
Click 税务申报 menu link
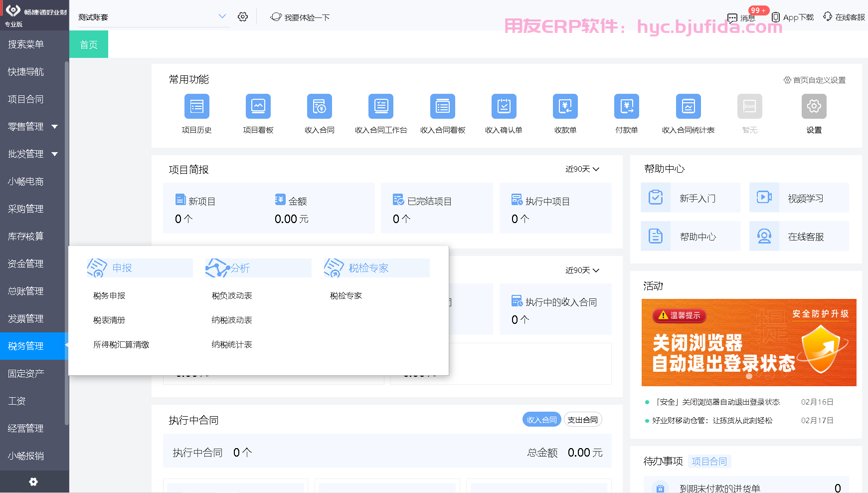[x=109, y=295]
